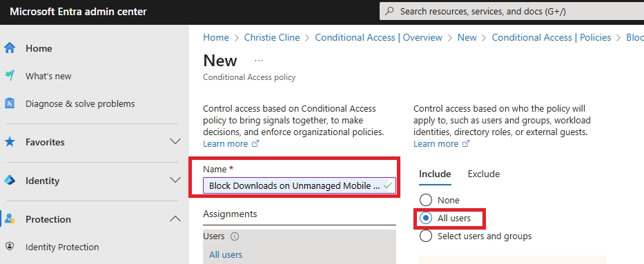Click the Identity diamond icon
The width and height of the screenshot is (644, 264).
[10, 181]
